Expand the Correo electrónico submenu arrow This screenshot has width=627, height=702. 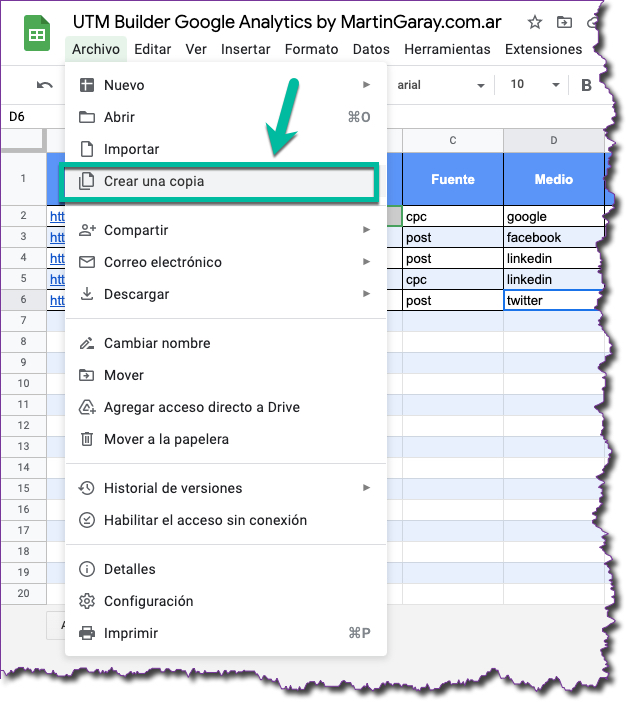367,261
